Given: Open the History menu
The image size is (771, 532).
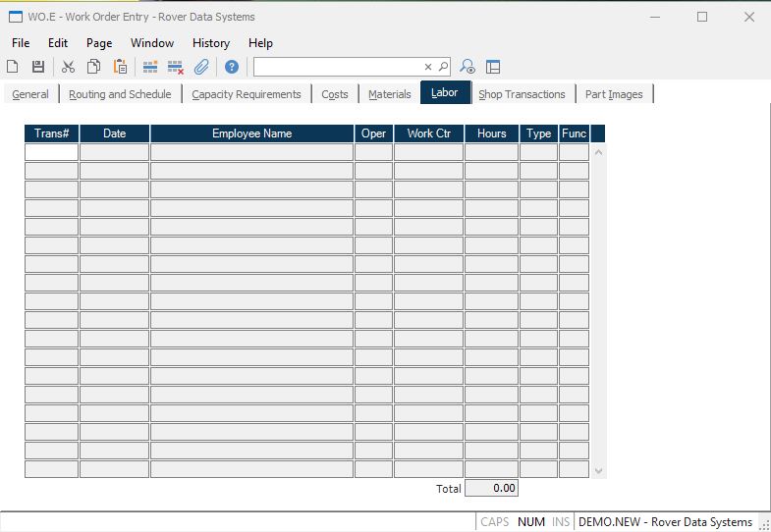Looking at the screenshot, I should click(x=210, y=43).
